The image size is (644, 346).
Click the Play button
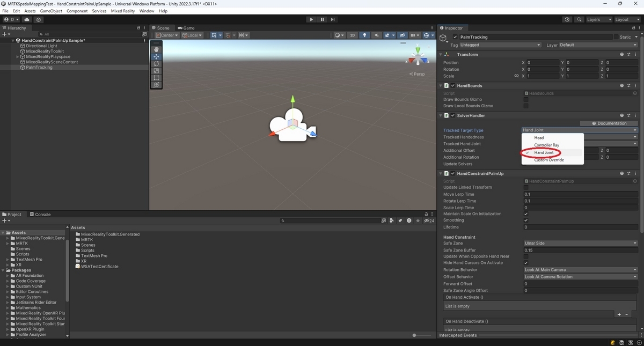(x=311, y=19)
